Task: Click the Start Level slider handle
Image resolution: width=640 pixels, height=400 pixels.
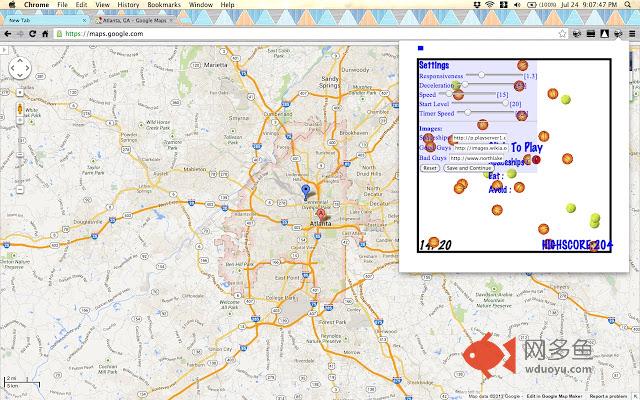Action: pyautogui.click(x=505, y=103)
